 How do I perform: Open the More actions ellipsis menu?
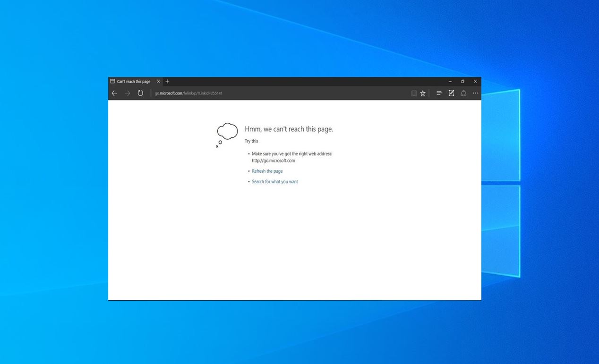476,93
